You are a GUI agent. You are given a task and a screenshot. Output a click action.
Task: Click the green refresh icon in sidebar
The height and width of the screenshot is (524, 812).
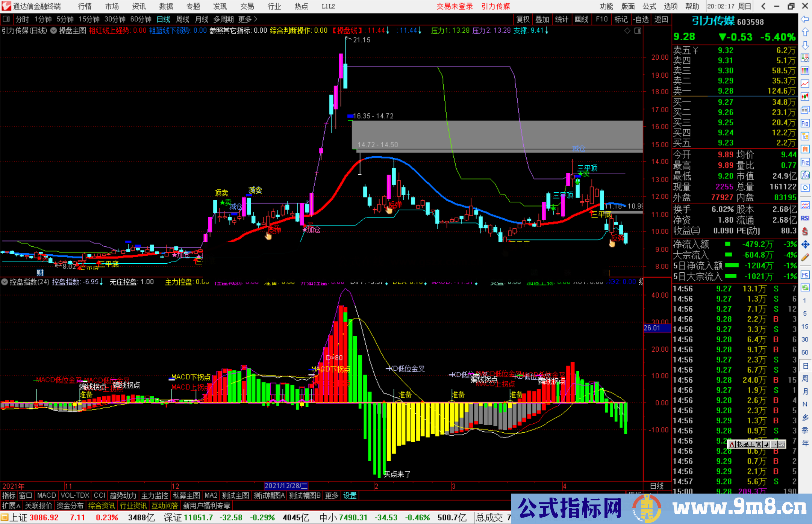coord(805,287)
